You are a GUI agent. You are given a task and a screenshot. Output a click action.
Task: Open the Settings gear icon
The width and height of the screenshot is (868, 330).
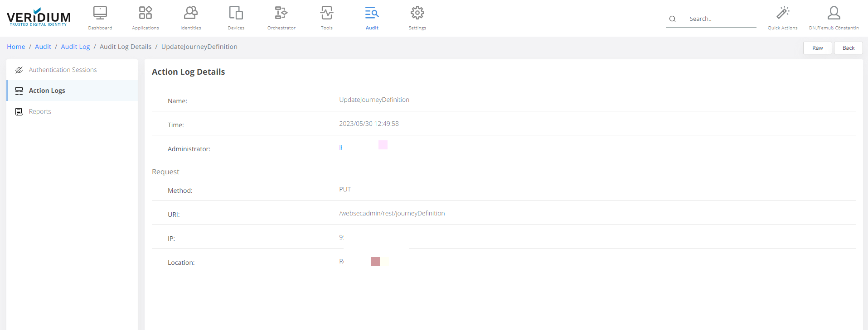(x=417, y=13)
